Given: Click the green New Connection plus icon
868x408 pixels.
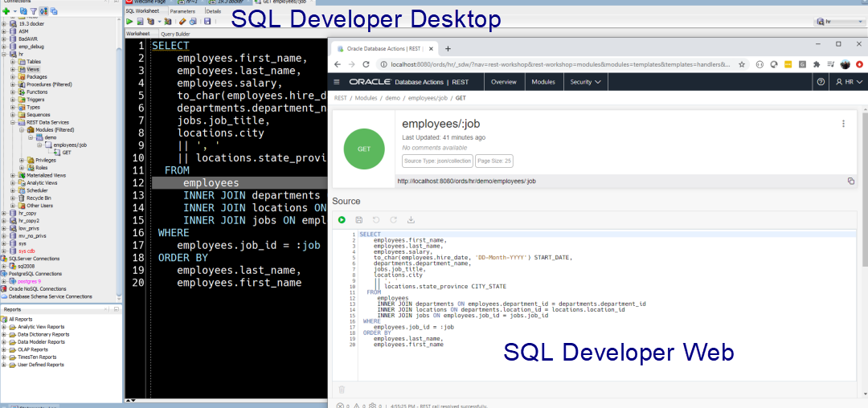Looking at the screenshot, I should coord(6,11).
